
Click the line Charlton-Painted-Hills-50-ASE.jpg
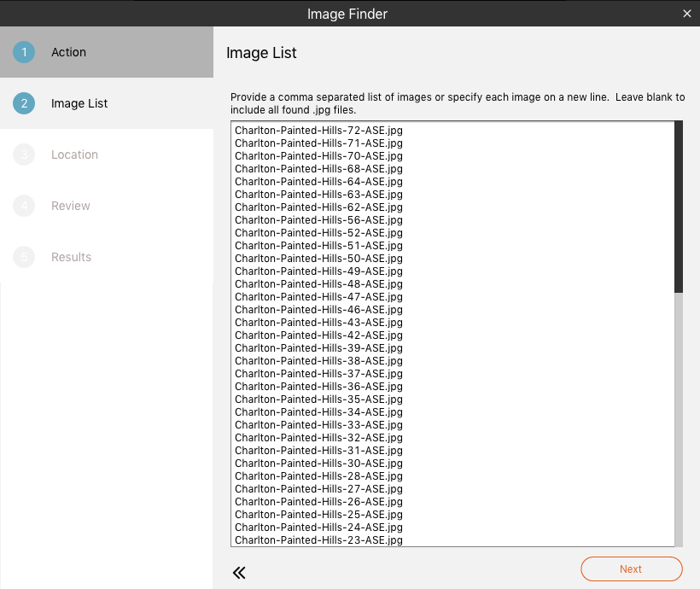pos(318,259)
